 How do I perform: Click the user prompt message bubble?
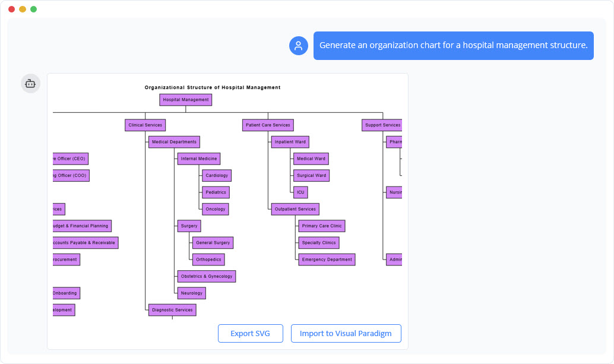[453, 45]
